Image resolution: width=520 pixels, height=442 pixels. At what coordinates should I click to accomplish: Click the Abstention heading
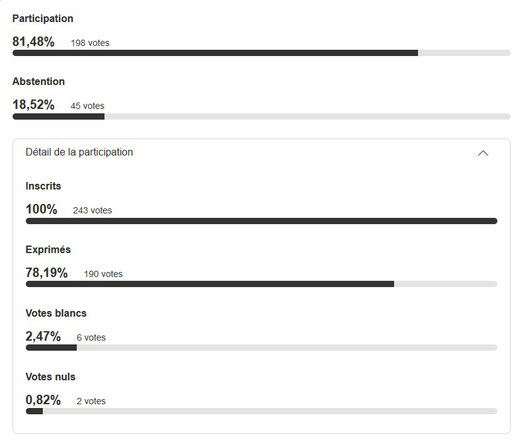[x=38, y=81]
